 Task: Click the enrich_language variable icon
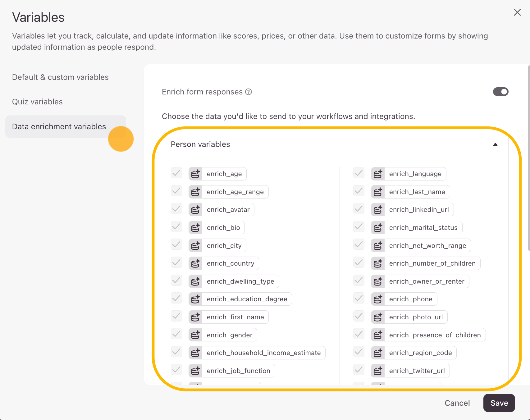pos(378,174)
